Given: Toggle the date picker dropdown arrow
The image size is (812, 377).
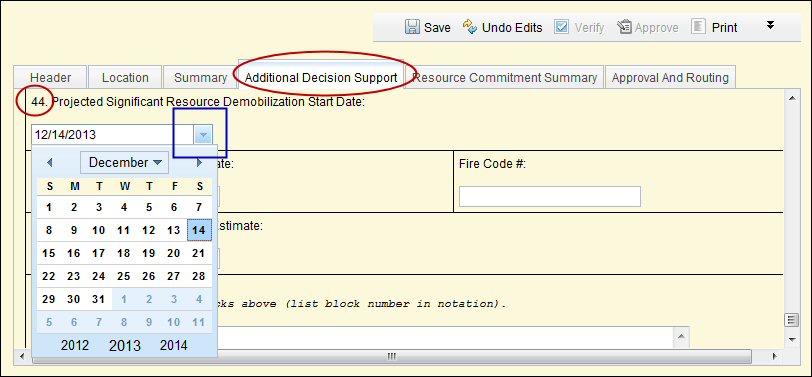Looking at the screenshot, I should (x=203, y=135).
